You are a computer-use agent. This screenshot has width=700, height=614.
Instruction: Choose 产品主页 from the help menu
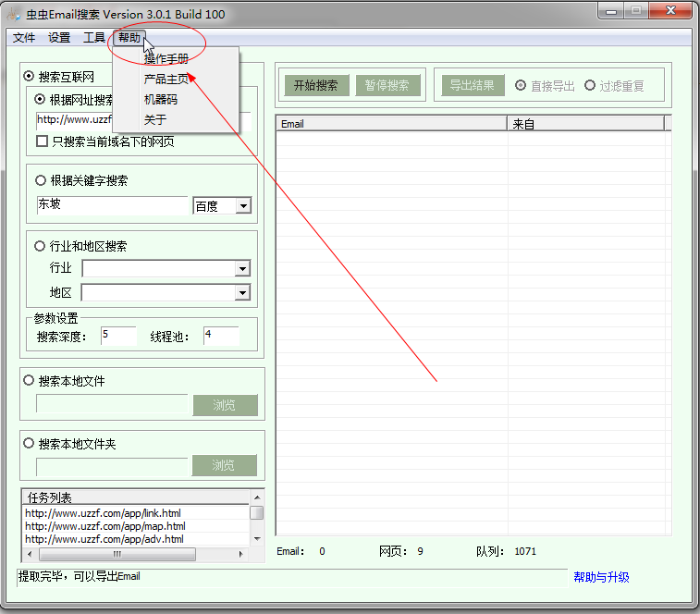pos(166,79)
